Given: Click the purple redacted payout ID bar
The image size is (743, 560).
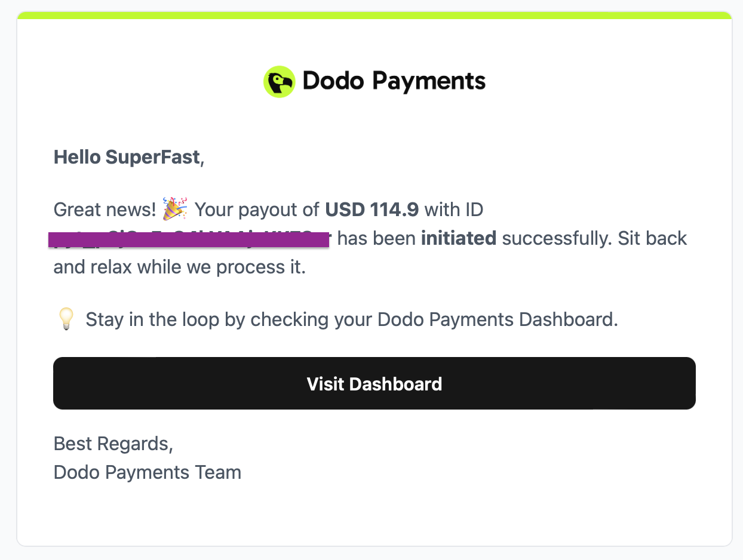Looking at the screenshot, I should click(189, 240).
